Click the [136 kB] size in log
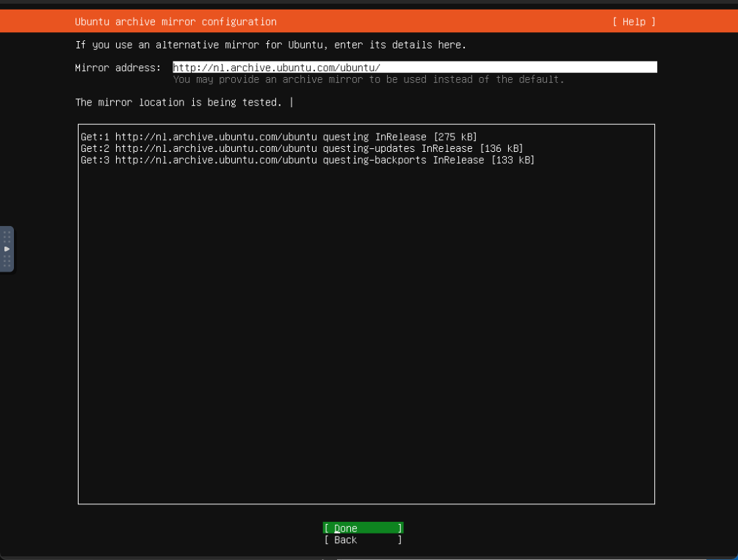 click(x=501, y=149)
